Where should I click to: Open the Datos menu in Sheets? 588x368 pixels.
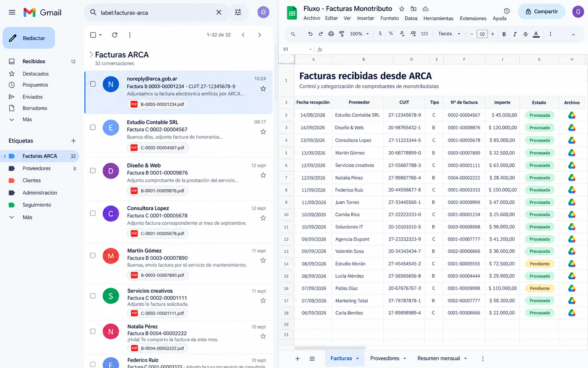click(x=411, y=18)
